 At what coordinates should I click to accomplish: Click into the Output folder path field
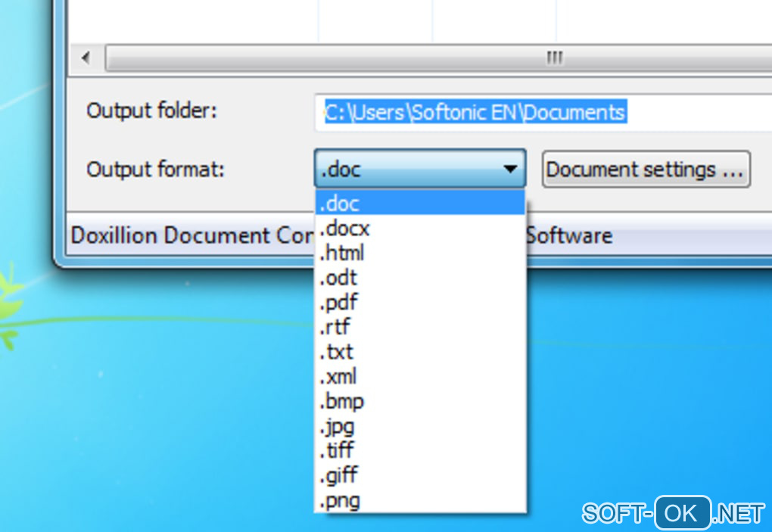[543, 113]
